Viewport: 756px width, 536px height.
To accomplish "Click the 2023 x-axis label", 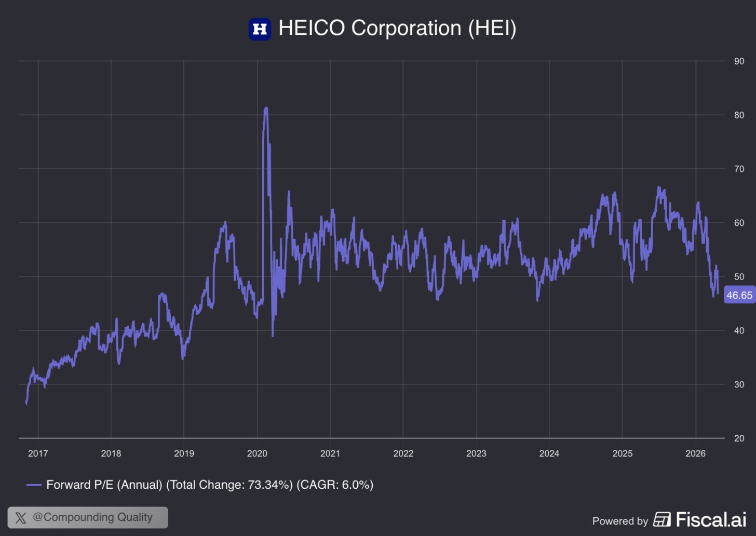I will [476, 453].
